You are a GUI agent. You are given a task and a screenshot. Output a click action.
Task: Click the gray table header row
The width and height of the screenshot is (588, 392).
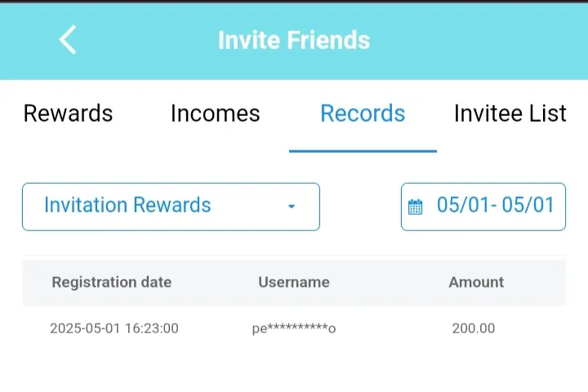pos(294,283)
